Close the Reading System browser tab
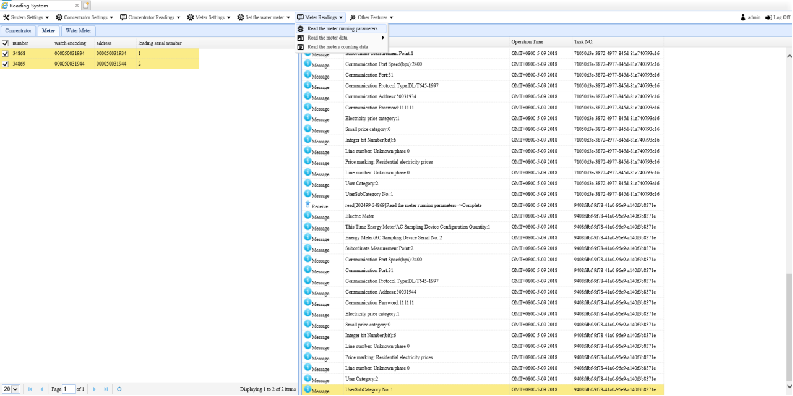The image size is (793, 396). click(x=77, y=6)
